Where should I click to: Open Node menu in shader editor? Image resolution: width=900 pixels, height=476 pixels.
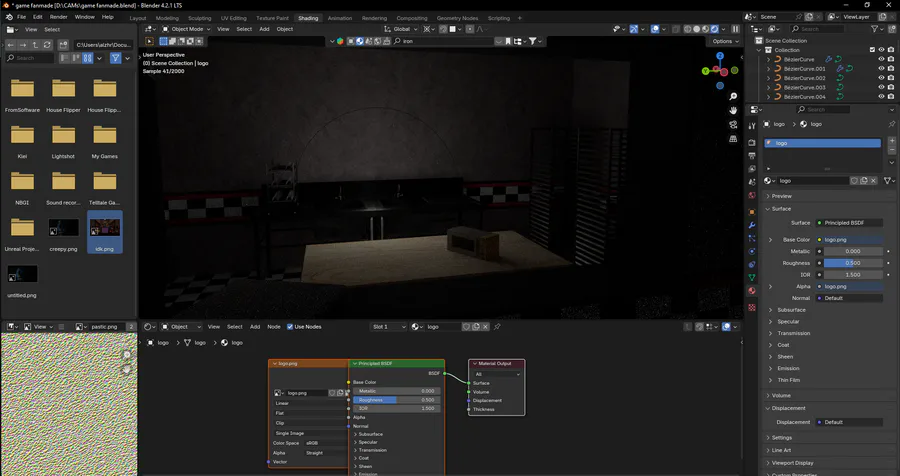click(x=274, y=327)
